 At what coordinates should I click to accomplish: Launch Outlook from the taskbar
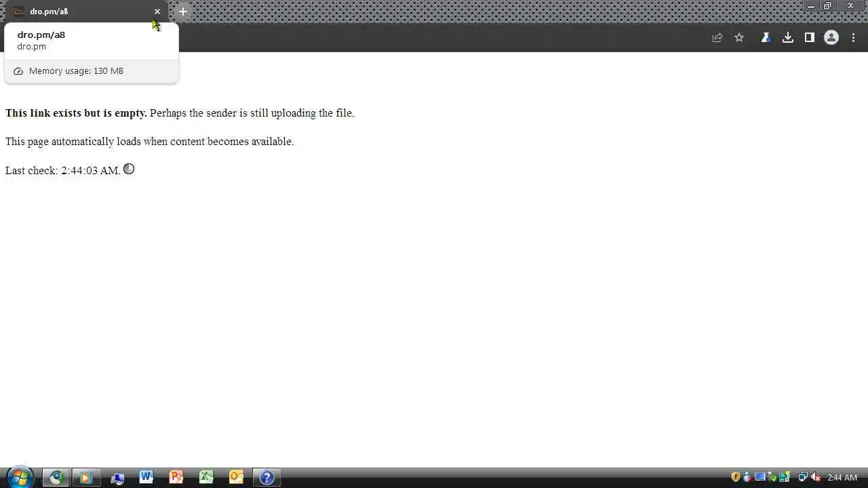pos(236,478)
